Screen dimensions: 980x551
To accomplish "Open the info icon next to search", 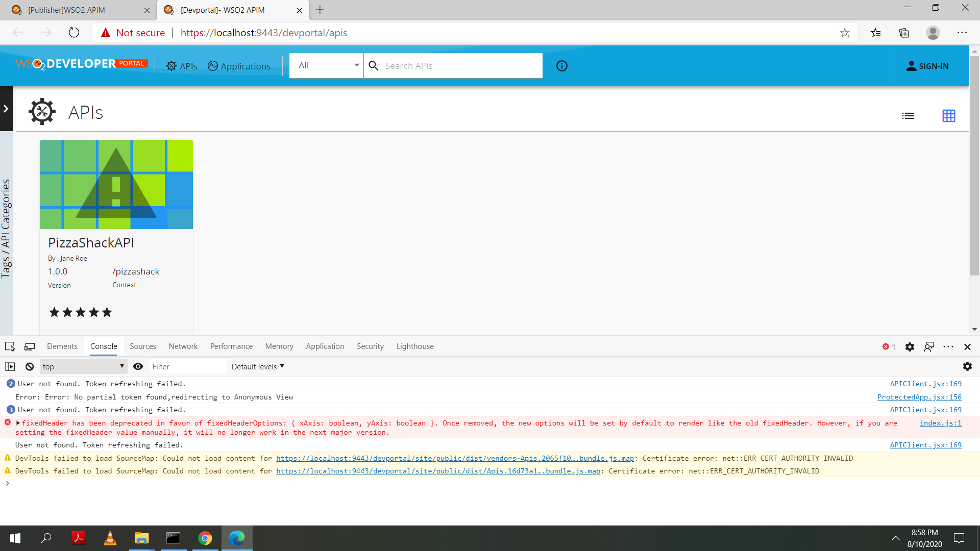I will (x=561, y=65).
